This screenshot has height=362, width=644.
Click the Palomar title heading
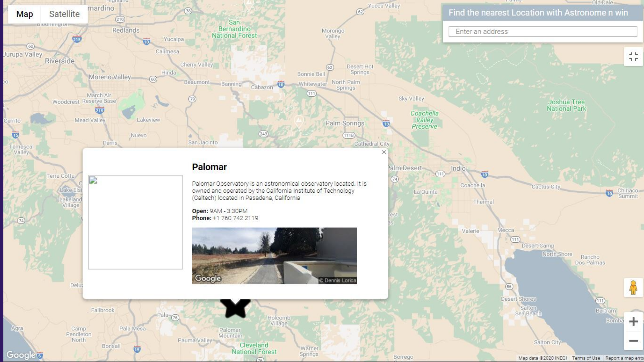coord(209,167)
